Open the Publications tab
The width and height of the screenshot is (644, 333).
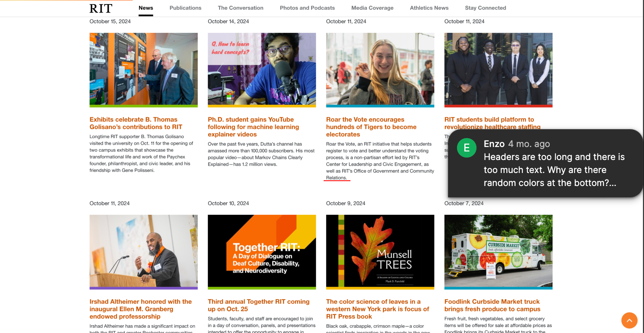(x=185, y=8)
